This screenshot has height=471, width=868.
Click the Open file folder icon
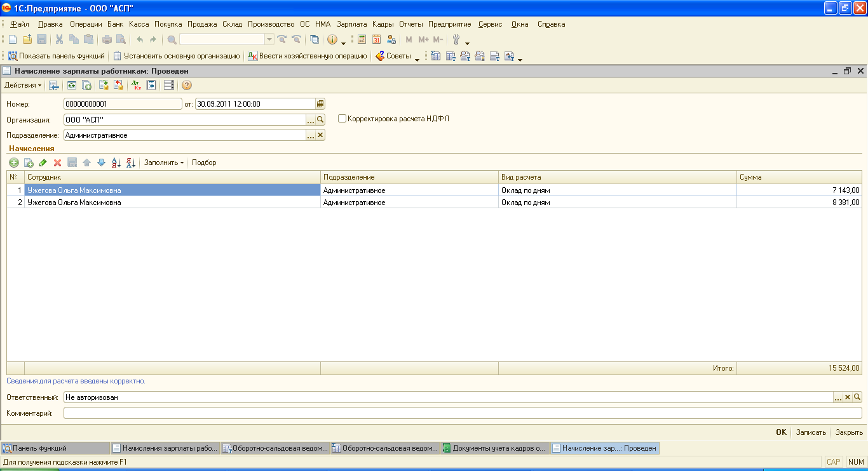click(x=27, y=39)
